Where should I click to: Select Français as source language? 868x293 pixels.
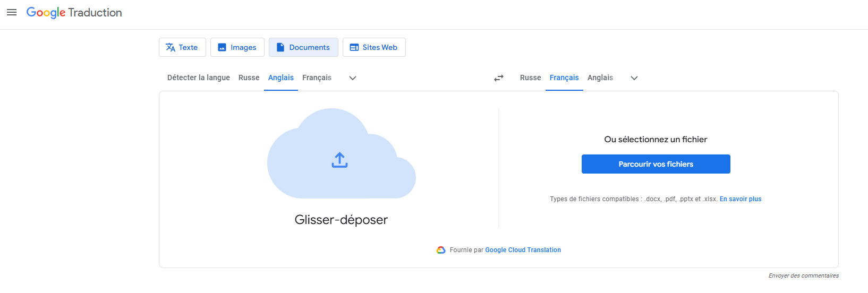coord(317,77)
